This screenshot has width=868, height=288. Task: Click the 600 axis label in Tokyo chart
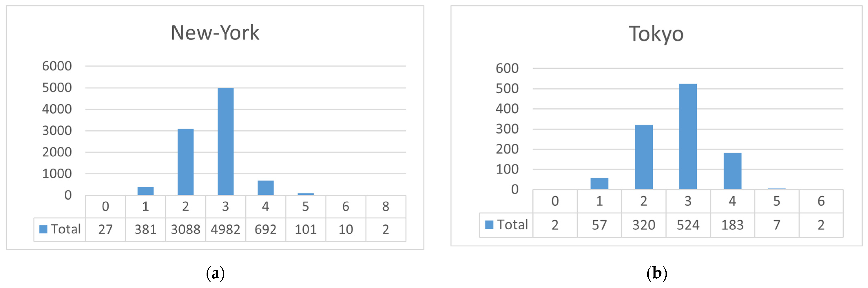pyautogui.click(x=507, y=68)
